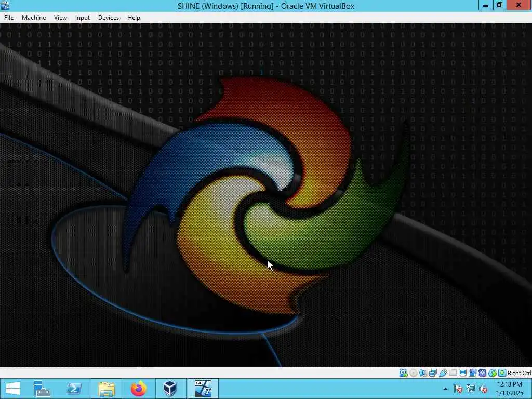Image resolution: width=532 pixels, height=399 pixels.
Task: Select the running VM taskbar icon
Action: [203, 389]
